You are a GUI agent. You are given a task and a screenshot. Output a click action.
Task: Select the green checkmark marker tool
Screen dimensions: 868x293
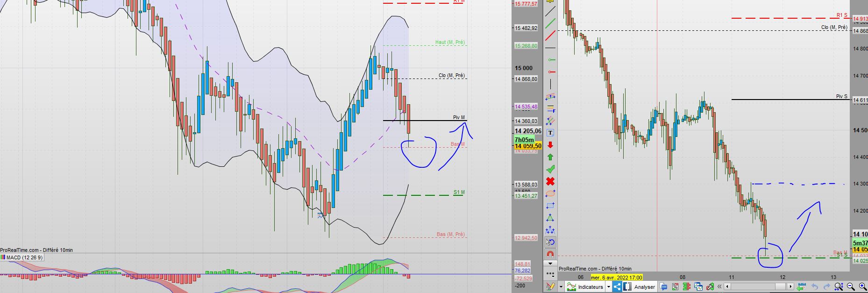(550, 169)
